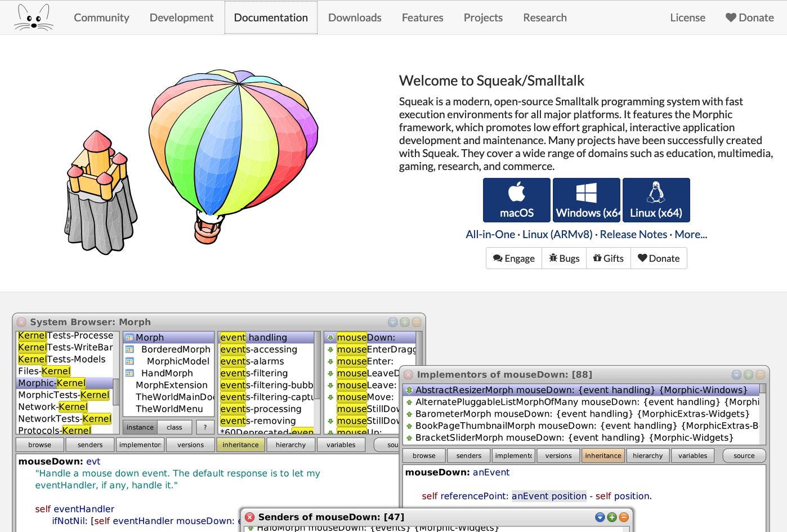Download the Linux x64 version

click(656, 200)
